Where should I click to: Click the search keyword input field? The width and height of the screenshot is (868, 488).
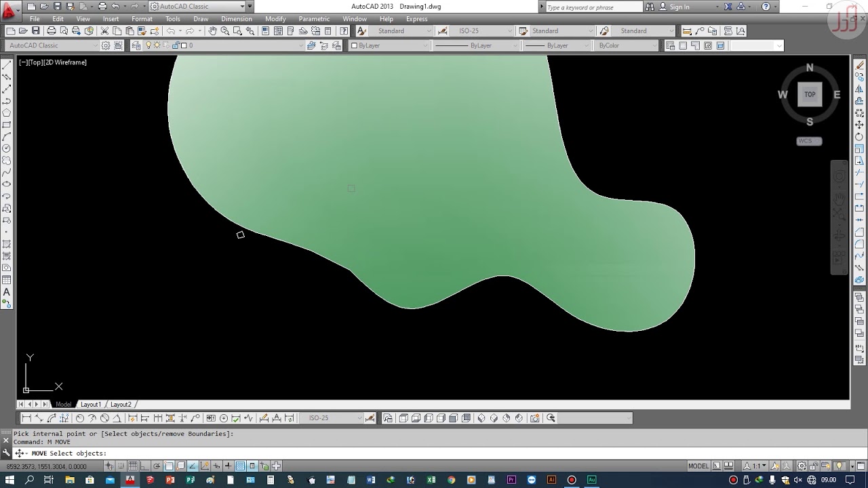(x=593, y=7)
